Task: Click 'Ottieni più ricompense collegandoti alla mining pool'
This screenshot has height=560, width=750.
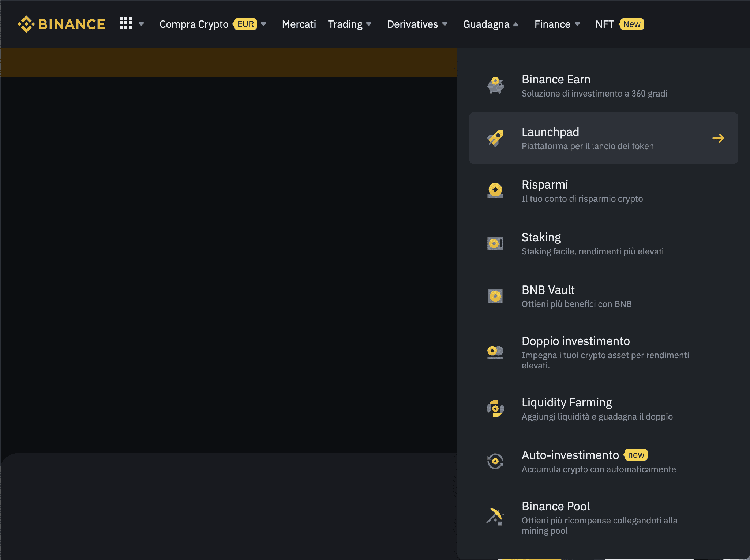Action: point(600,526)
